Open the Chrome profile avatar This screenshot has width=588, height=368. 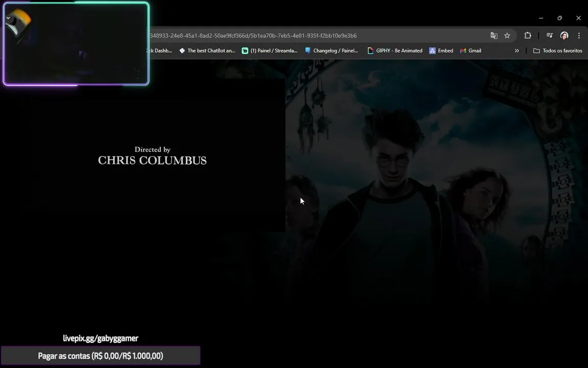564,36
